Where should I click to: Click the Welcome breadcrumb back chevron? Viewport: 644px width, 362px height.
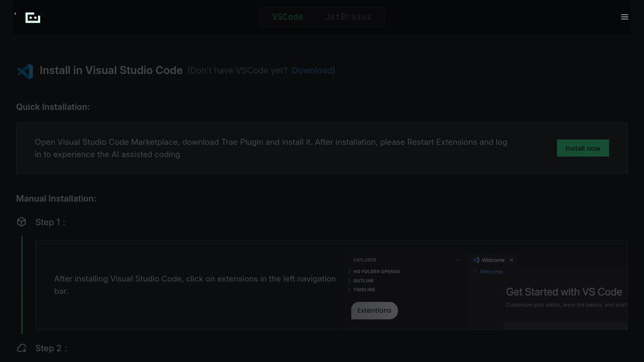point(475,272)
